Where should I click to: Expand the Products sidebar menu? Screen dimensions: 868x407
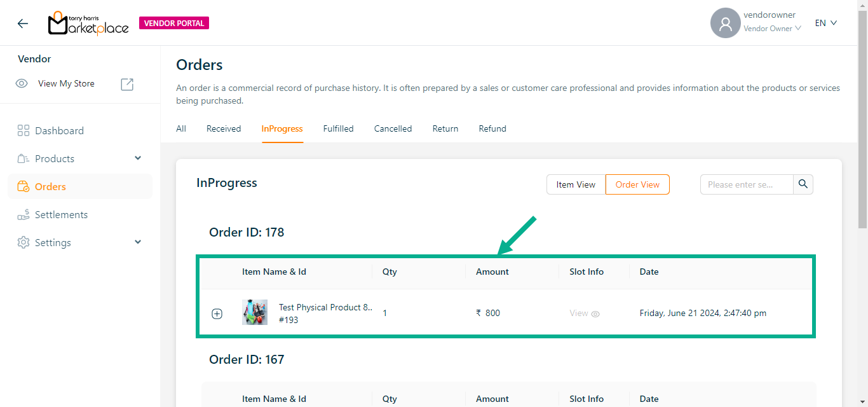click(138, 158)
